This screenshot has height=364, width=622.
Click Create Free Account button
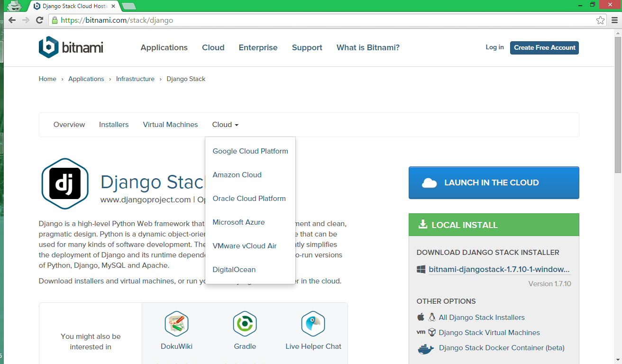point(544,48)
